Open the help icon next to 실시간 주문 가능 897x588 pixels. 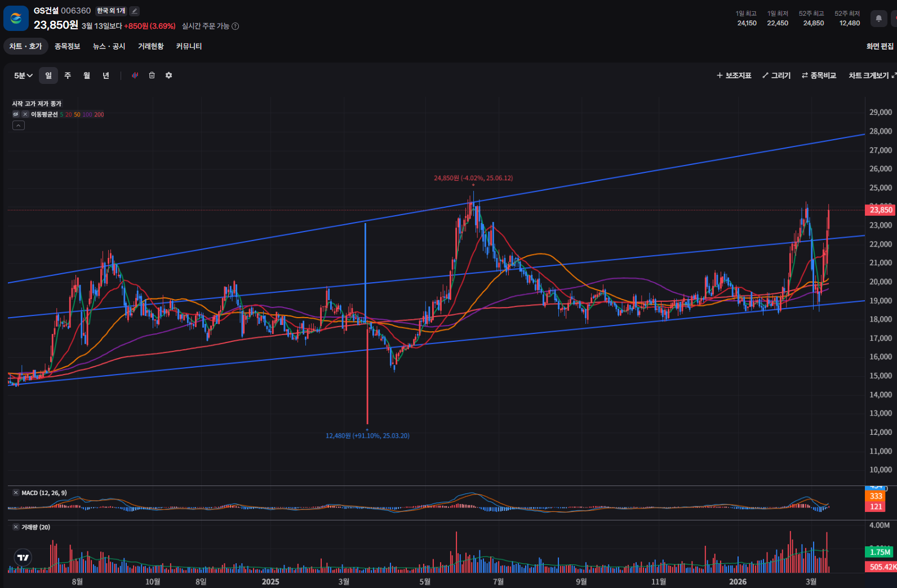click(236, 26)
